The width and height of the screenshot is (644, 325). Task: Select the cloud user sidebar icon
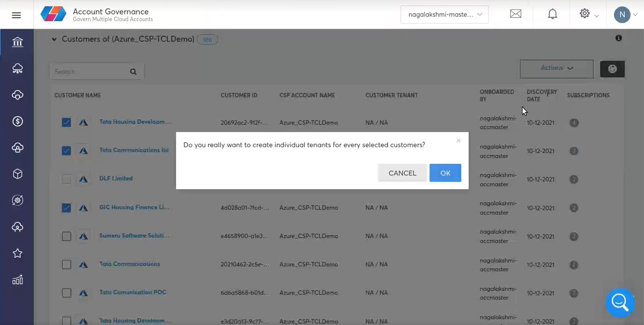(x=17, y=227)
